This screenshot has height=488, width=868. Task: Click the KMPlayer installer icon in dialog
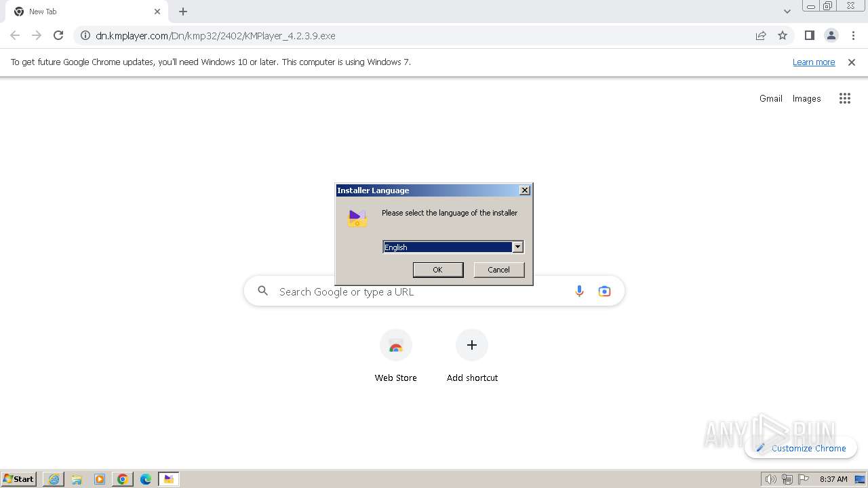point(357,218)
